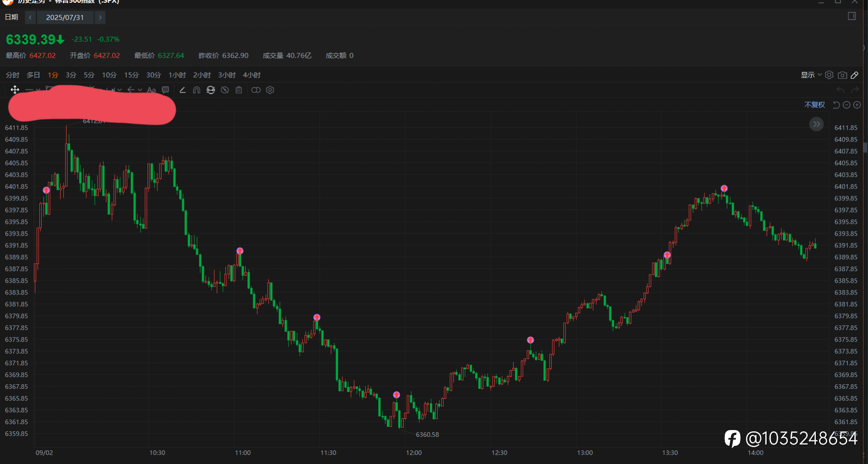Toggle hide drawings eye-slash icon
Image resolution: width=868 pixels, height=464 pixels.
(225, 90)
